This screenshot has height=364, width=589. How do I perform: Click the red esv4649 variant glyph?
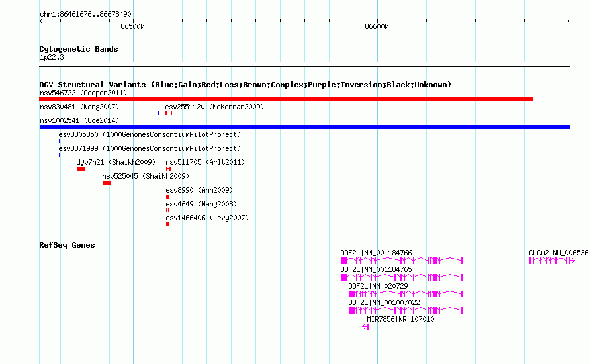[x=167, y=210]
